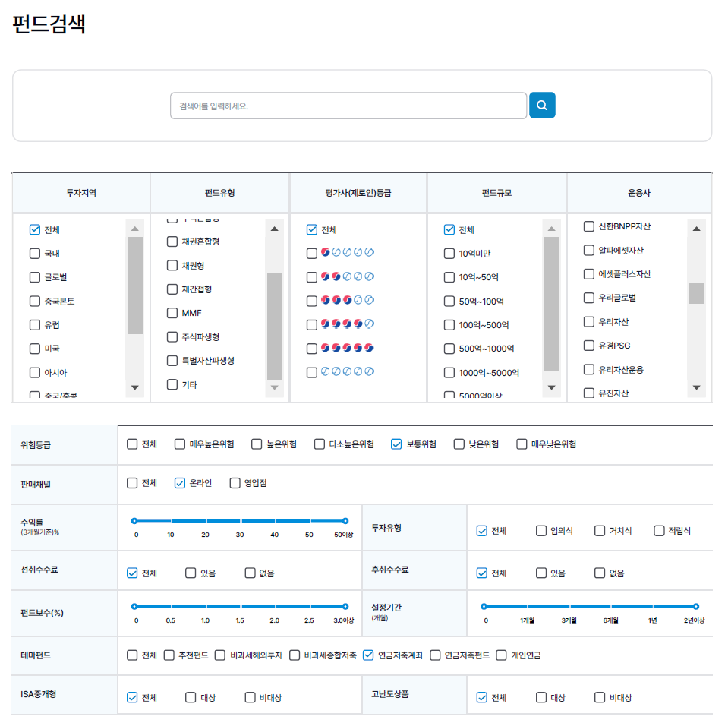
Task: Uncheck 전체 in the 평가사 등급 column
Action: pyautogui.click(x=312, y=230)
